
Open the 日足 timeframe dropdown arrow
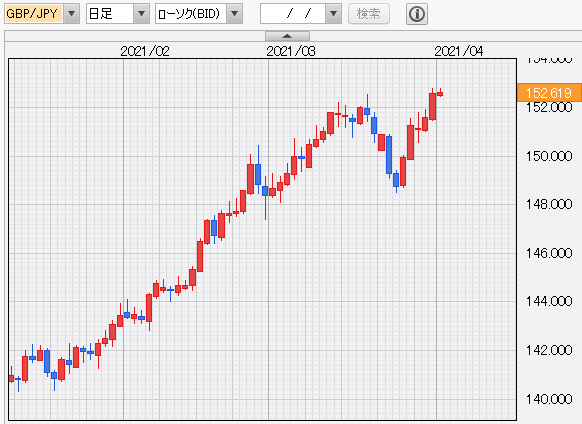(141, 14)
